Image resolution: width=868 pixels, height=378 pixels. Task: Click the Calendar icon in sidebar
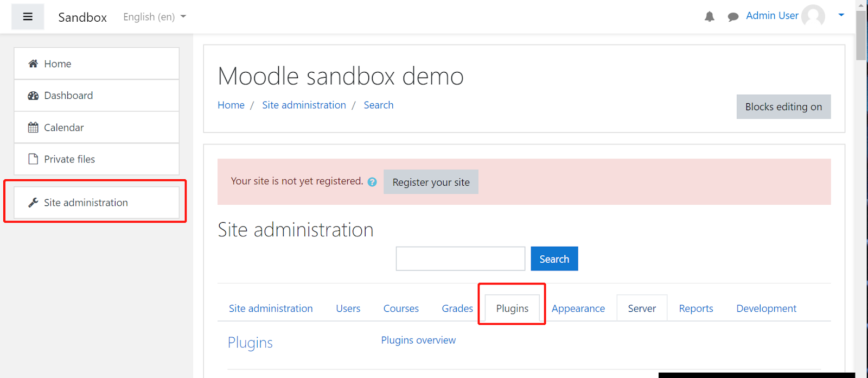click(x=33, y=128)
